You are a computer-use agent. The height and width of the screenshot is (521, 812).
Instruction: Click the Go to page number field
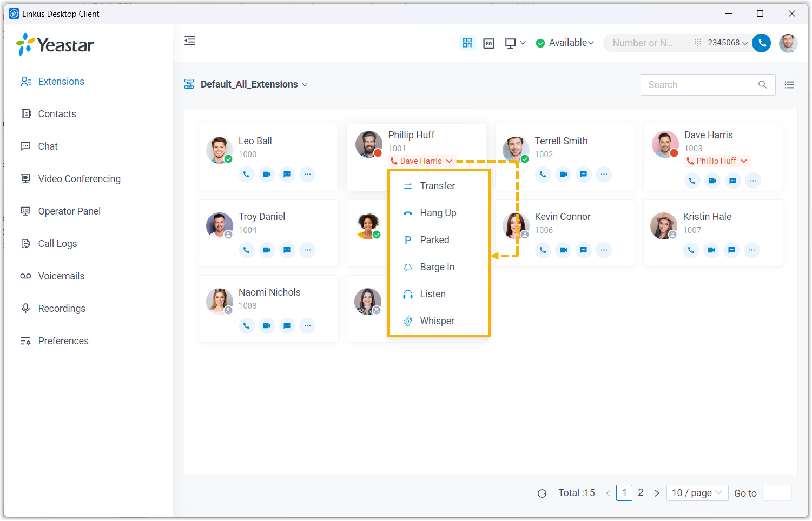(777, 493)
